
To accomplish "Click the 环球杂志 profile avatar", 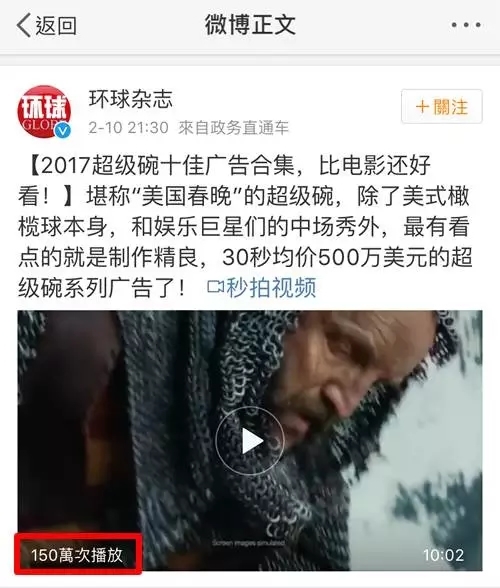I will [44, 112].
